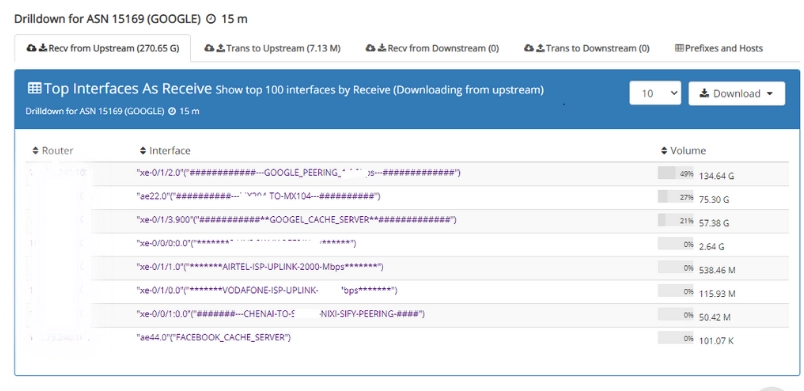Click cloud icon on Recv from Upstream tab
The width and height of the screenshot is (804, 391).
(32, 48)
